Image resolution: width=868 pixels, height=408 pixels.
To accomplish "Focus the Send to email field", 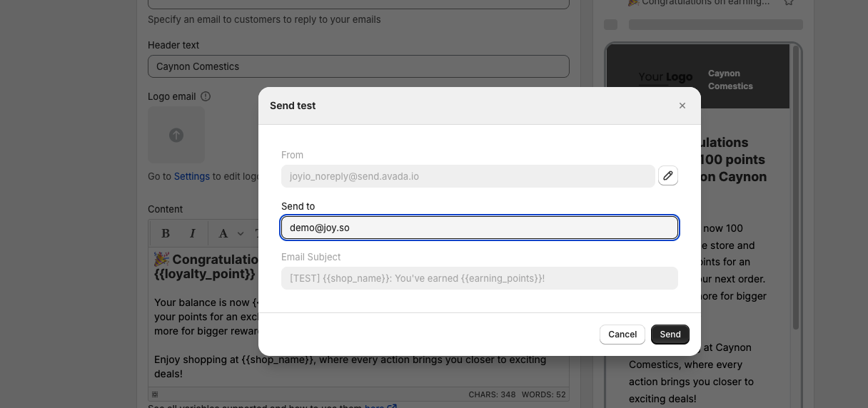I will (479, 228).
